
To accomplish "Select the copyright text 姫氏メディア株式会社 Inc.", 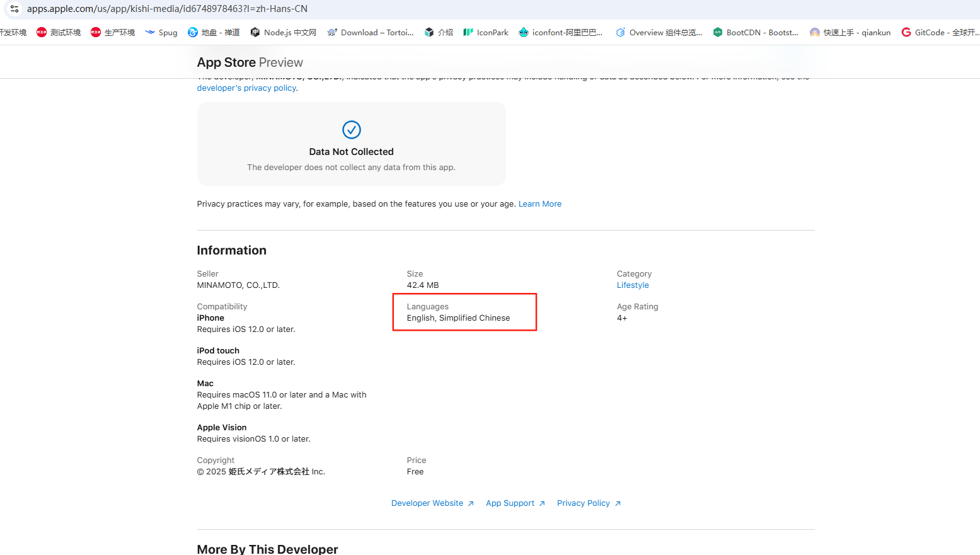I will [x=277, y=472].
